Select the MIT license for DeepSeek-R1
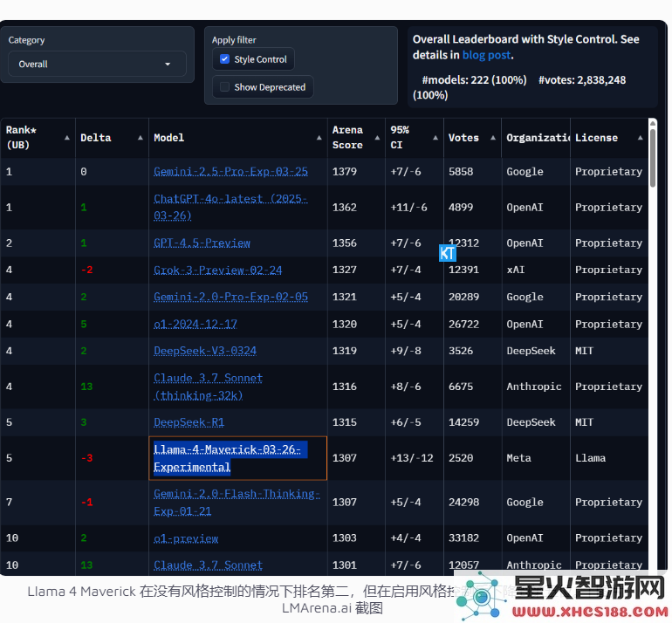 click(x=609, y=422)
